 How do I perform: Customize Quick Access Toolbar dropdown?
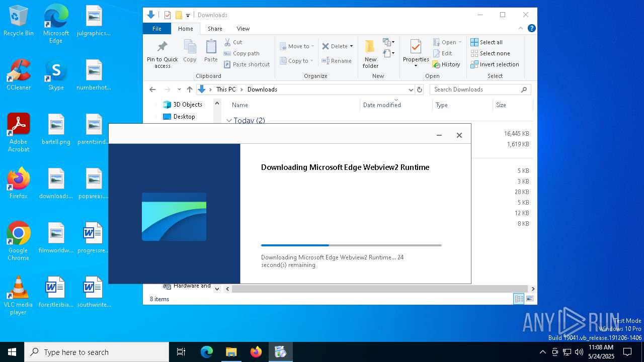coord(188,15)
